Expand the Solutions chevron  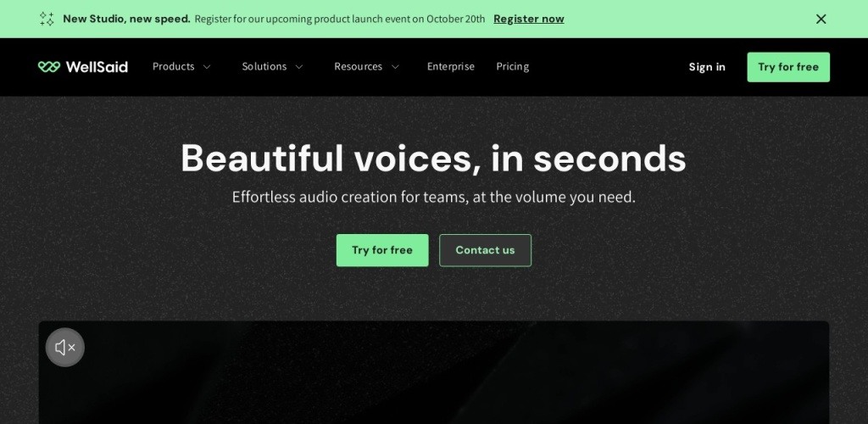pos(299,67)
